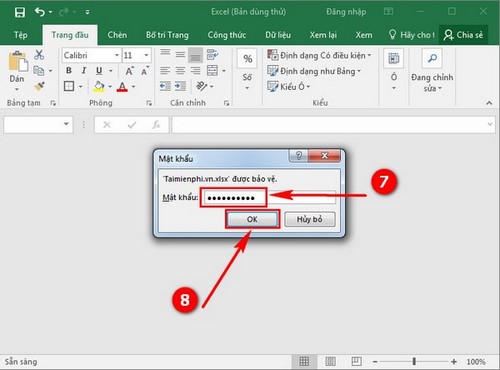Activate the Format Painter brush

pyautogui.click(x=39, y=87)
